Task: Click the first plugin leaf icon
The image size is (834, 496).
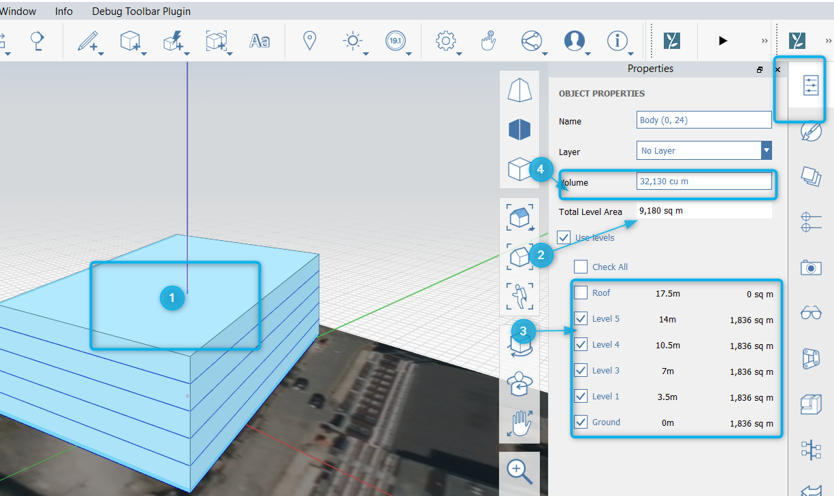Action: pos(672,41)
